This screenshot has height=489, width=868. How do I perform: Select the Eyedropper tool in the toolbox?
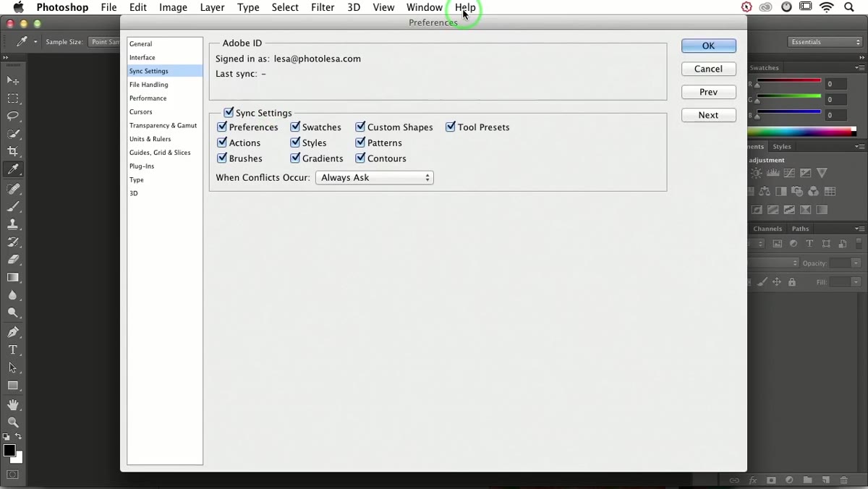pyautogui.click(x=13, y=169)
